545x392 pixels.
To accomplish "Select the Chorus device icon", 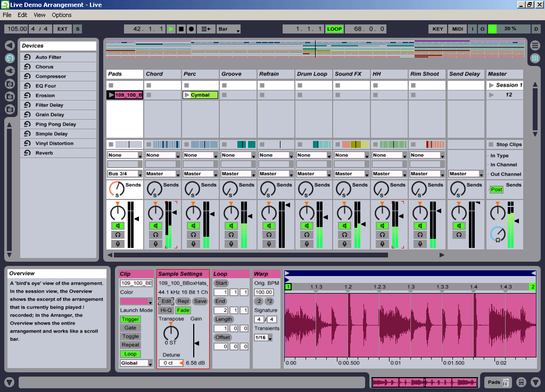I will pyautogui.click(x=27, y=66).
